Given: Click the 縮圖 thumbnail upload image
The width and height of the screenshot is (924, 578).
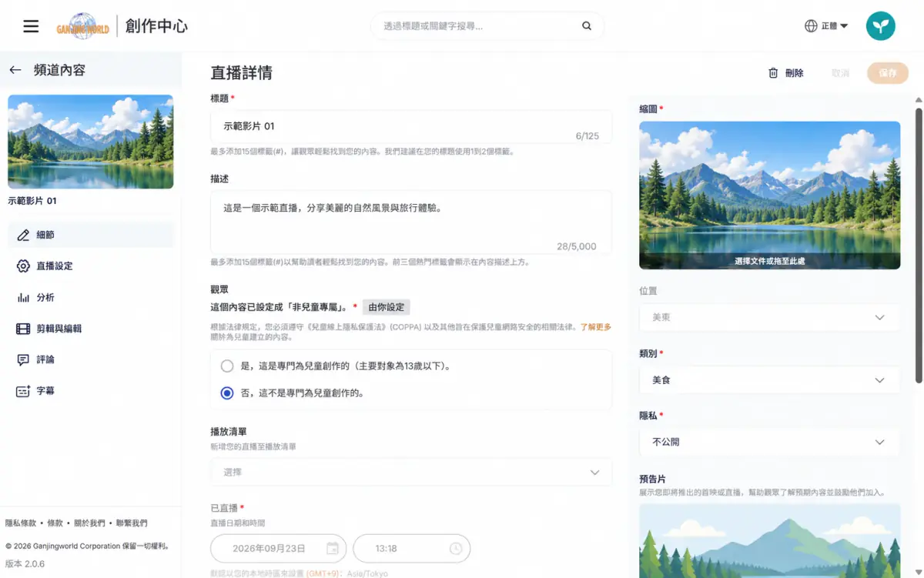Looking at the screenshot, I should [769, 195].
